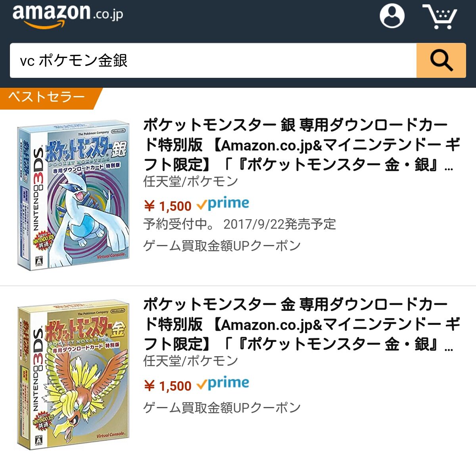
Task: Focus the search field with vc ポケモン金銀
Action: point(213,60)
